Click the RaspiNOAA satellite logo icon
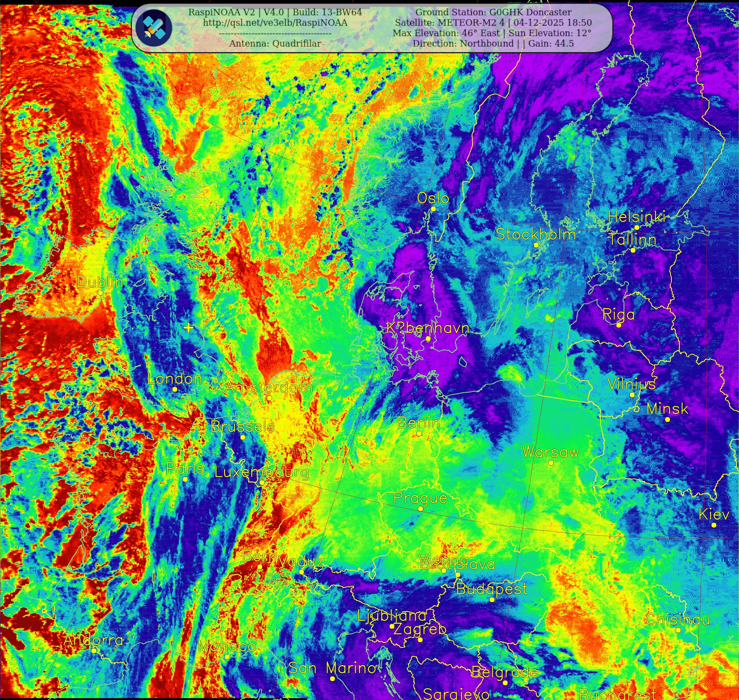The image size is (739, 700). click(x=154, y=28)
